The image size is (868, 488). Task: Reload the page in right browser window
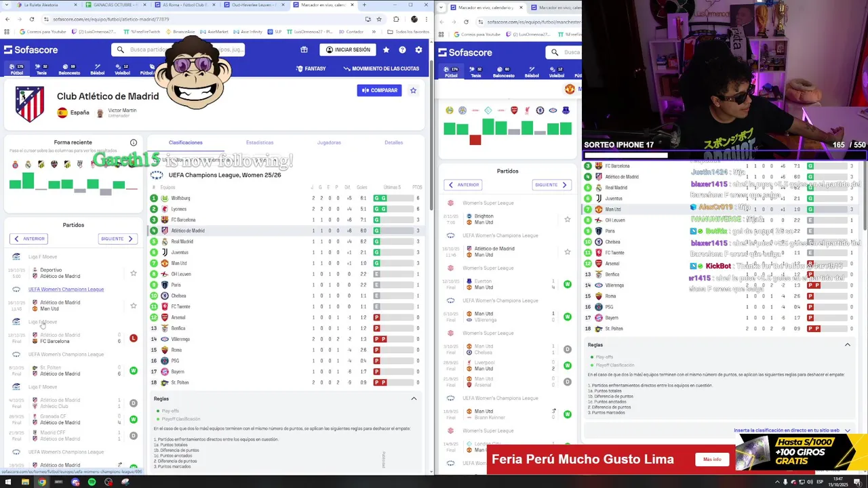(466, 22)
